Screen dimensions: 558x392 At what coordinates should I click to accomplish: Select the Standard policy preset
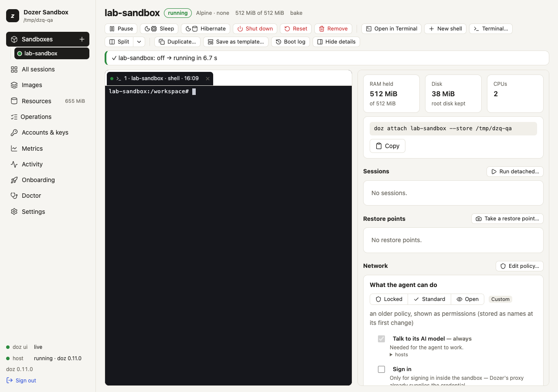point(429,299)
